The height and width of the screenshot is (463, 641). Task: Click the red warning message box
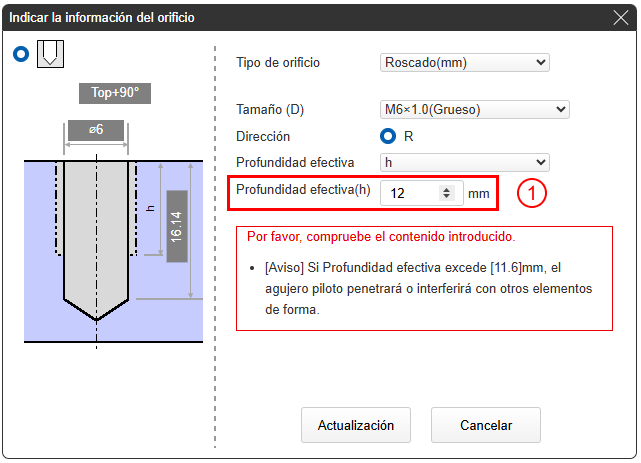pyautogui.click(x=424, y=278)
